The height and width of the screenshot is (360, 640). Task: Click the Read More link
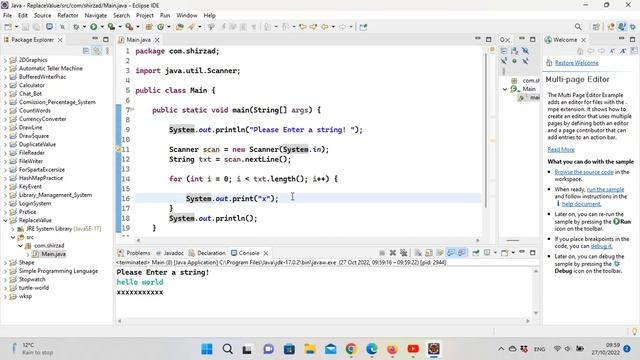click(561, 150)
